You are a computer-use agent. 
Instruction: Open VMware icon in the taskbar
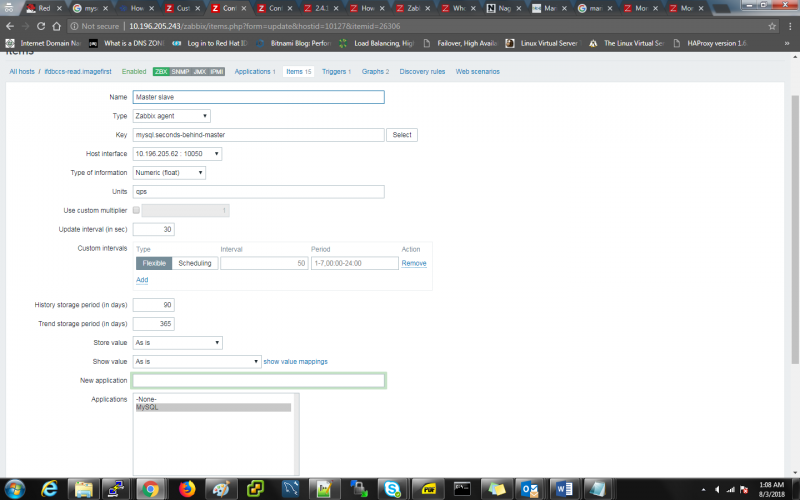pos(255,489)
